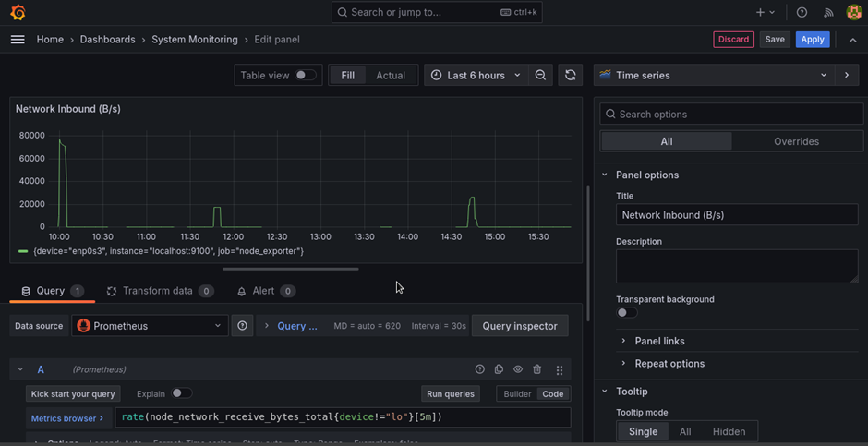
Task: Open the user profile avatar
Action: [854, 12]
